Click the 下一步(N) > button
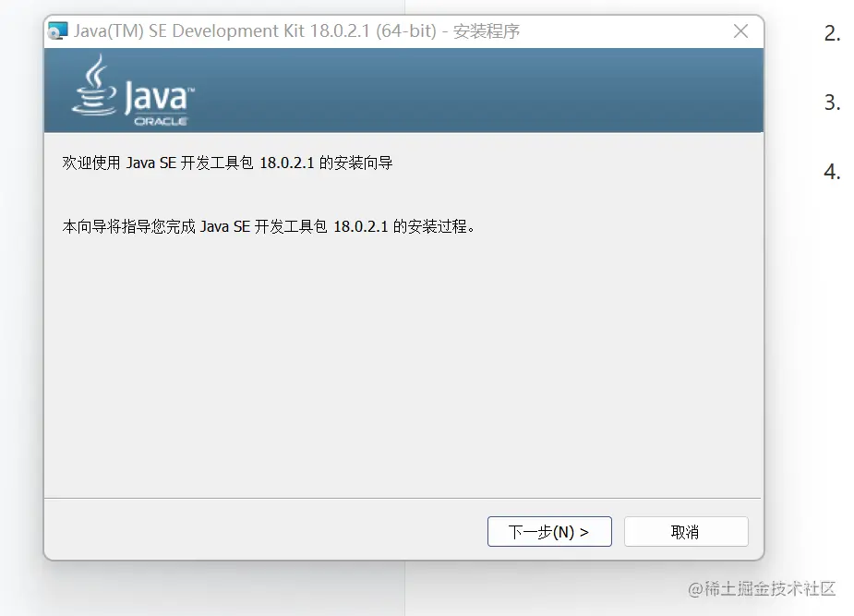This screenshot has width=854, height=616. pos(549,532)
